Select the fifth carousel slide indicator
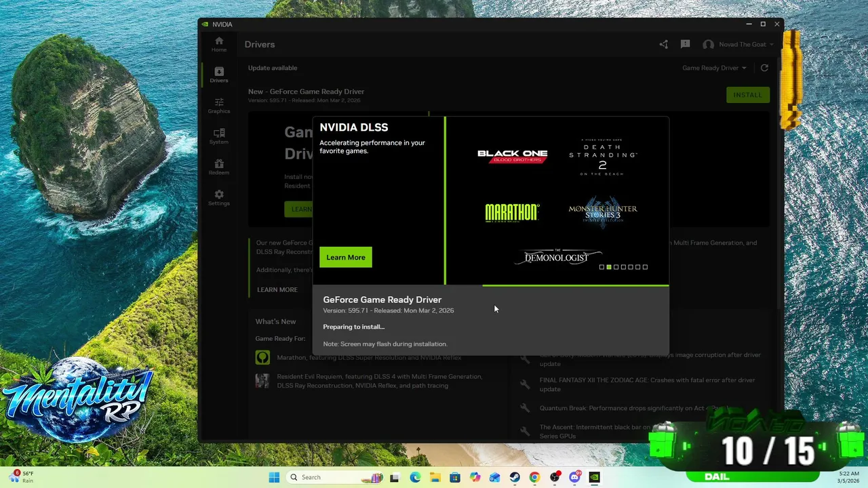 [631, 267]
